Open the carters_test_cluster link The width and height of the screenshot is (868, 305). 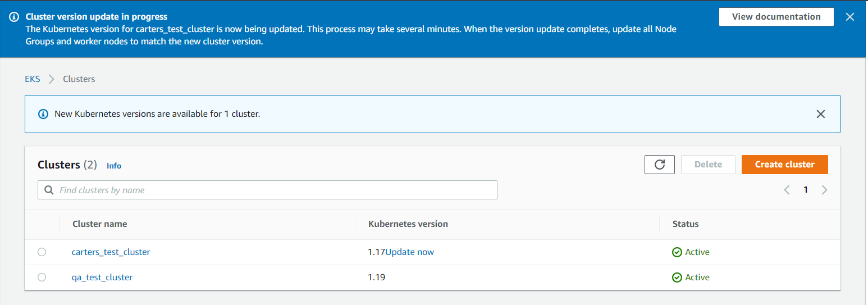pyautogui.click(x=111, y=252)
